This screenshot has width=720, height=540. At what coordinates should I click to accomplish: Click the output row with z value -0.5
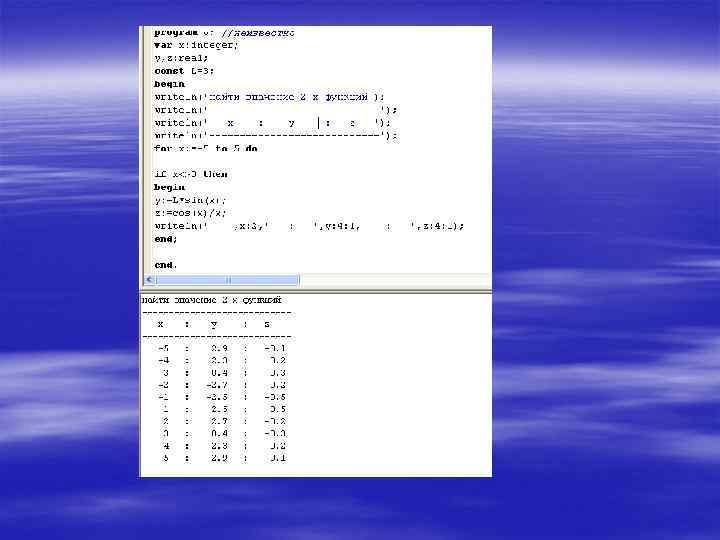222,397
